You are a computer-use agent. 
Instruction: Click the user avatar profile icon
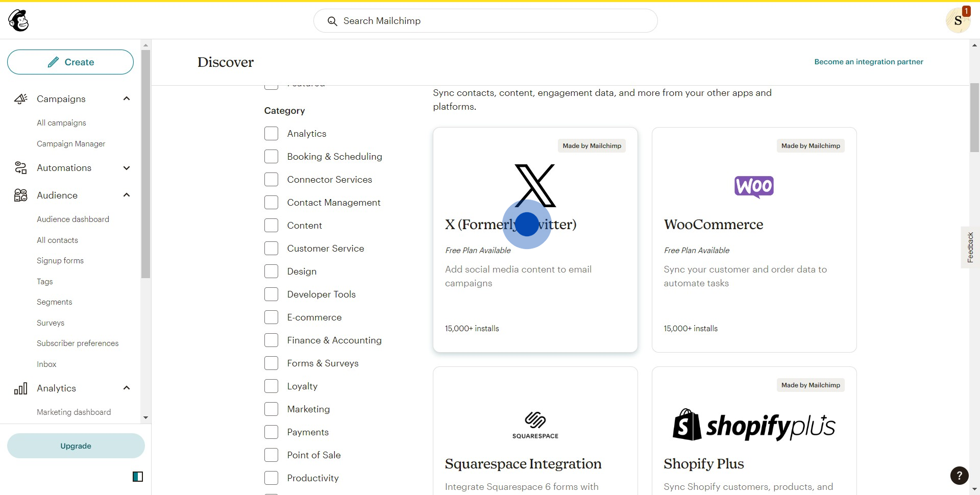[958, 21]
